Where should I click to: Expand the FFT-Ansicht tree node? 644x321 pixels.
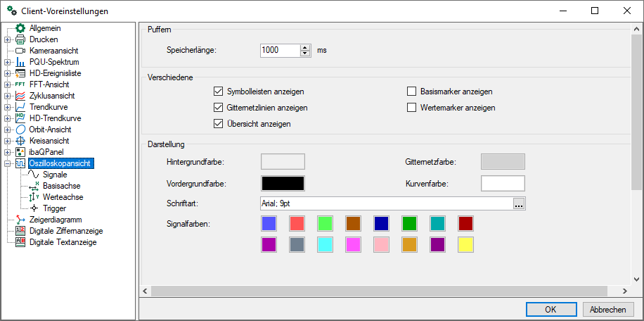click(8, 84)
